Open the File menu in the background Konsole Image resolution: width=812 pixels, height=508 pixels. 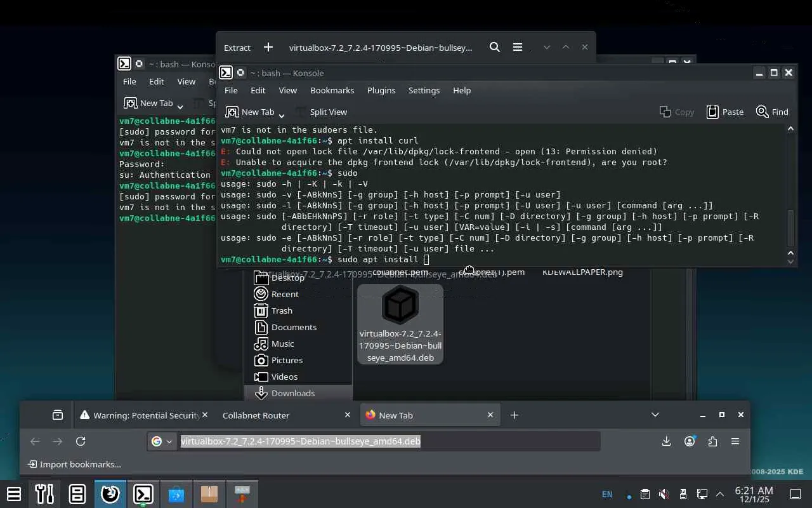pyautogui.click(x=129, y=81)
